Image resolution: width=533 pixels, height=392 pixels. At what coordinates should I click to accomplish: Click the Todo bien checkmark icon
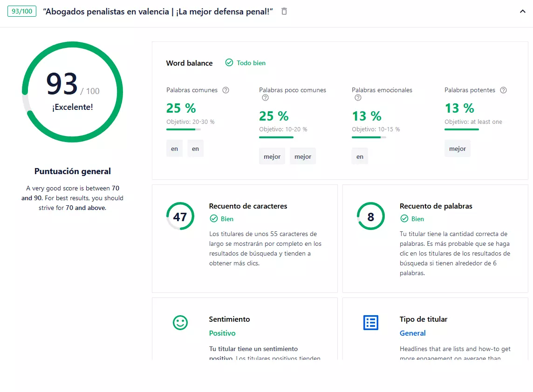(229, 62)
